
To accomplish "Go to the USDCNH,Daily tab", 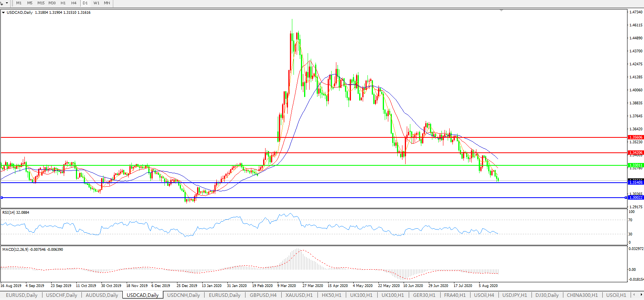I will [183, 295].
